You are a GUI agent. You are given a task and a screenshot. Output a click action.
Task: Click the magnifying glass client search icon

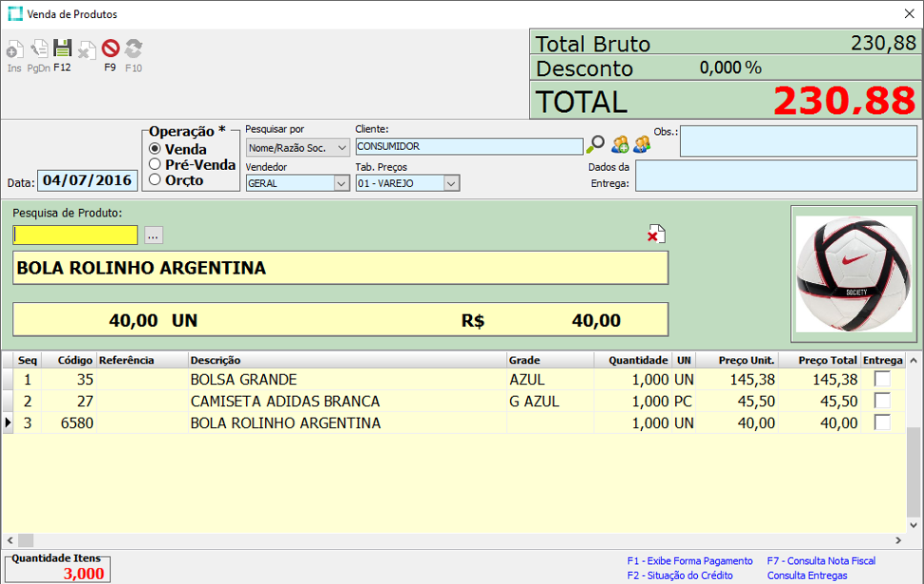coord(595,144)
